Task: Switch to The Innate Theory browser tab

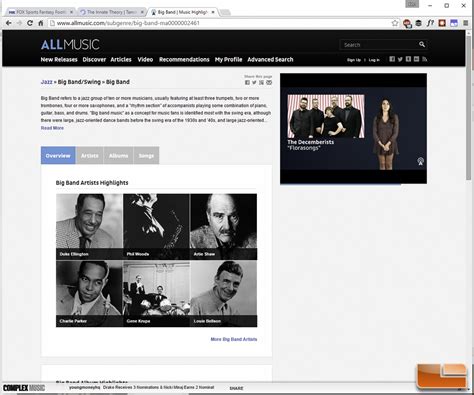Action: [111, 12]
